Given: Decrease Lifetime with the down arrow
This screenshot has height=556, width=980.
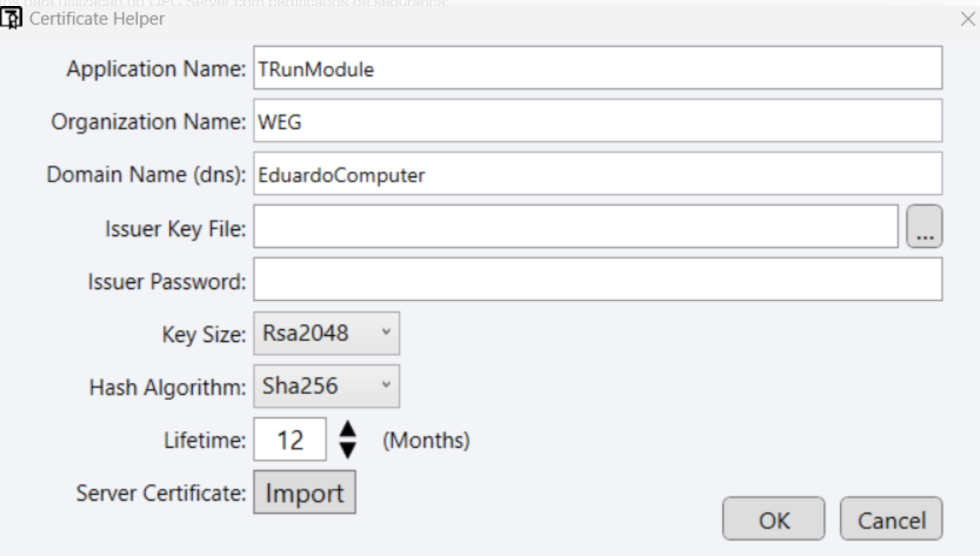Looking at the screenshot, I should (x=348, y=450).
